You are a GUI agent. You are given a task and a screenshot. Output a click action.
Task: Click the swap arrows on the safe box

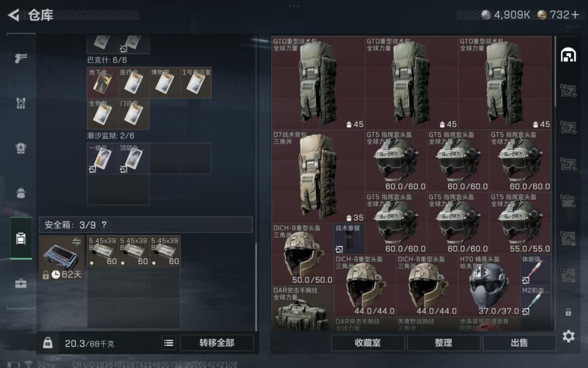pyautogui.click(x=77, y=242)
